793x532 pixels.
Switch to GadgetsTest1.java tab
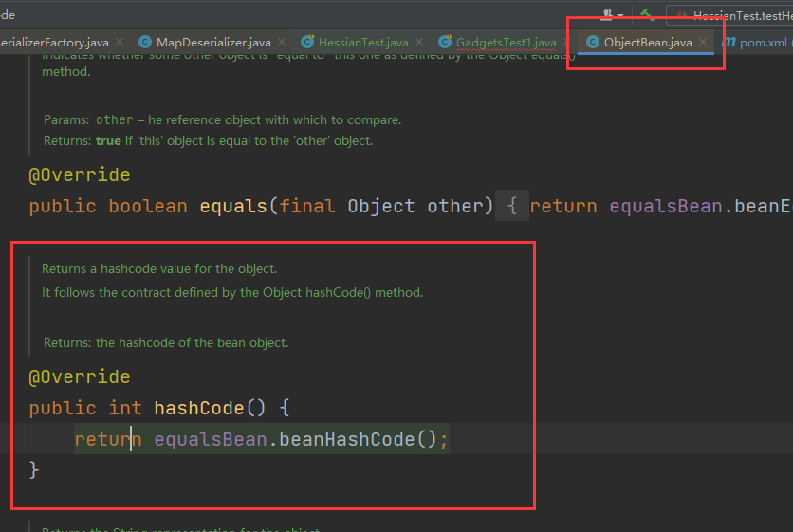pyautogui.click(x=506, y=43)
